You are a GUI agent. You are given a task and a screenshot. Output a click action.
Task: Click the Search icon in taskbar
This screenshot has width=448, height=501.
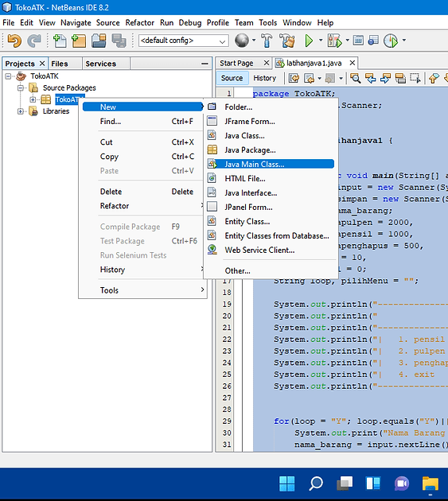click(316, 484)
